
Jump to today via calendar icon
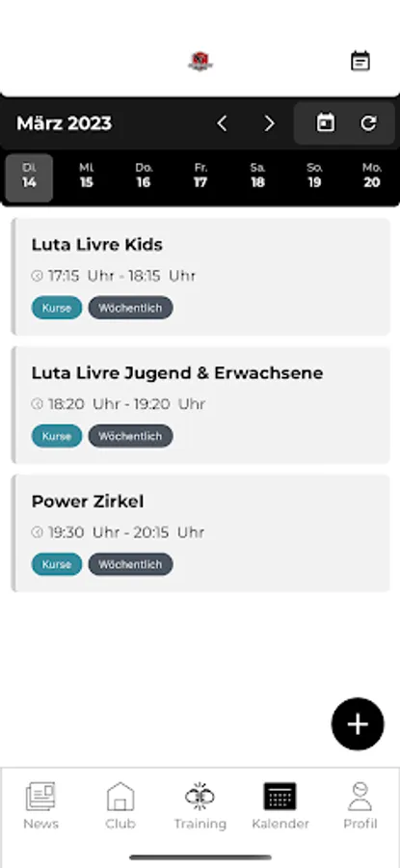326,122
